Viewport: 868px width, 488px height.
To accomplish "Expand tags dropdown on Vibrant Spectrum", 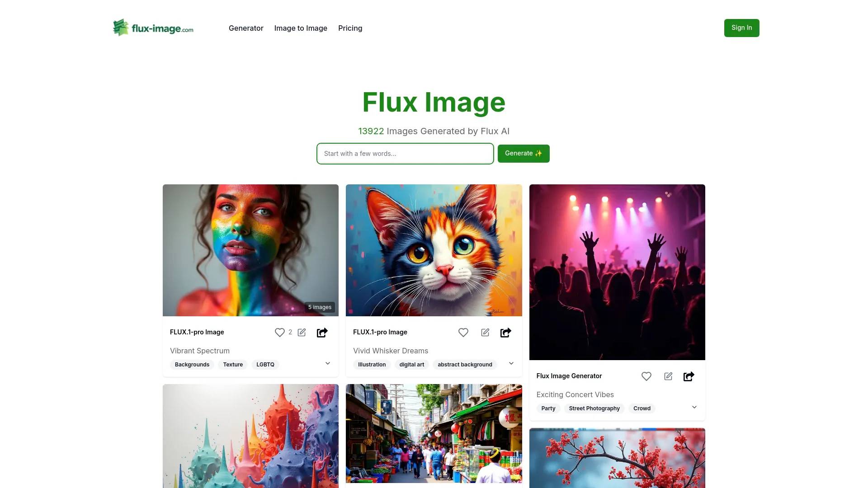I will (327, 363).
